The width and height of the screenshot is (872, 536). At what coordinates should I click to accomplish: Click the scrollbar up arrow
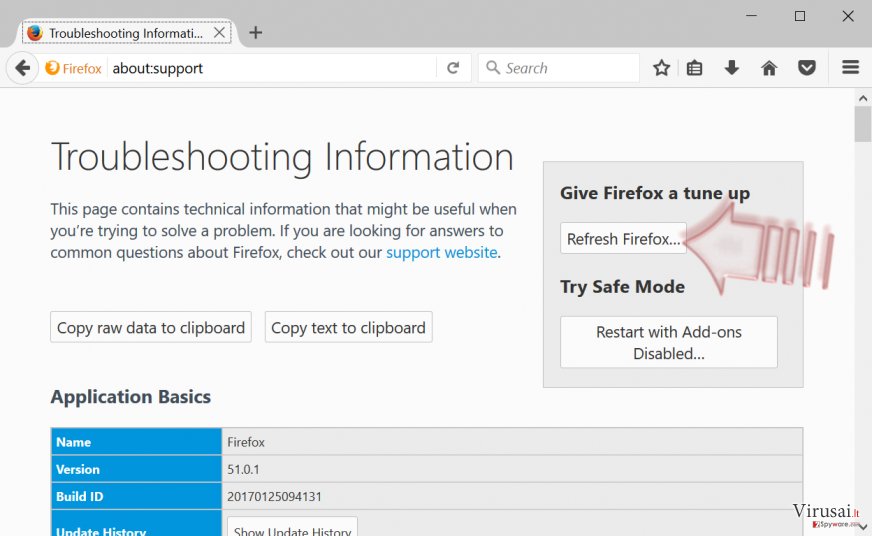[863, 98]
